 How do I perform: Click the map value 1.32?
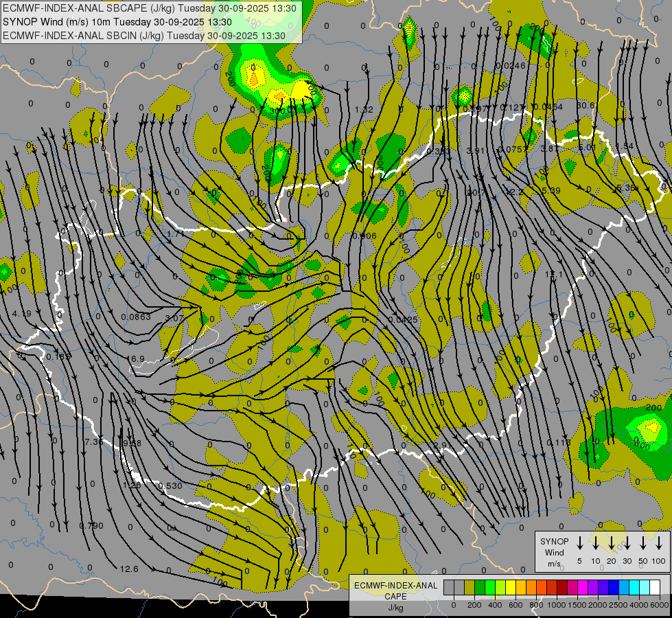tap(364, 110)
